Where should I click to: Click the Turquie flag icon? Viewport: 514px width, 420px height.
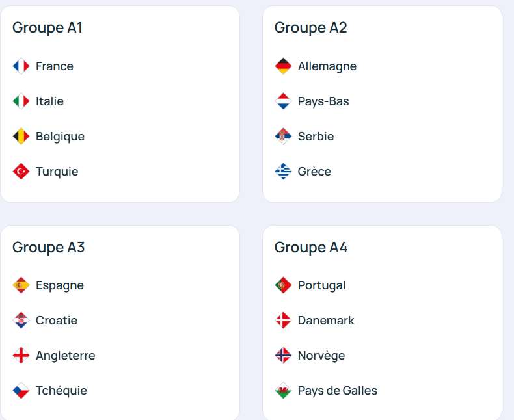(x=21, y=172)
